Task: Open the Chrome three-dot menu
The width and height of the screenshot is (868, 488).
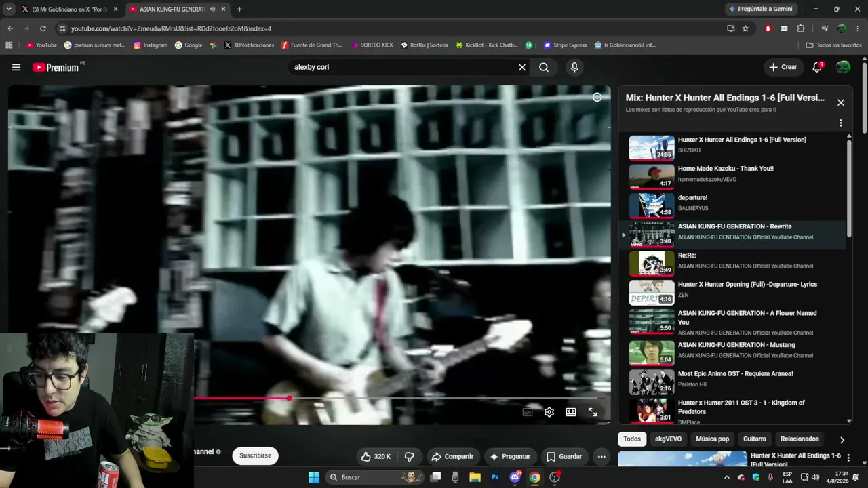Action: [x=857, y=28]
